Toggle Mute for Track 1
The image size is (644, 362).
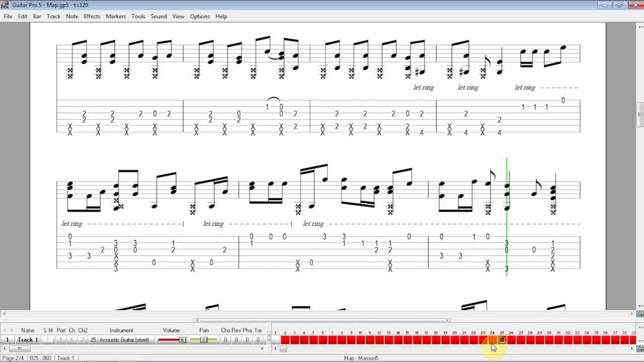click(51, 340)
